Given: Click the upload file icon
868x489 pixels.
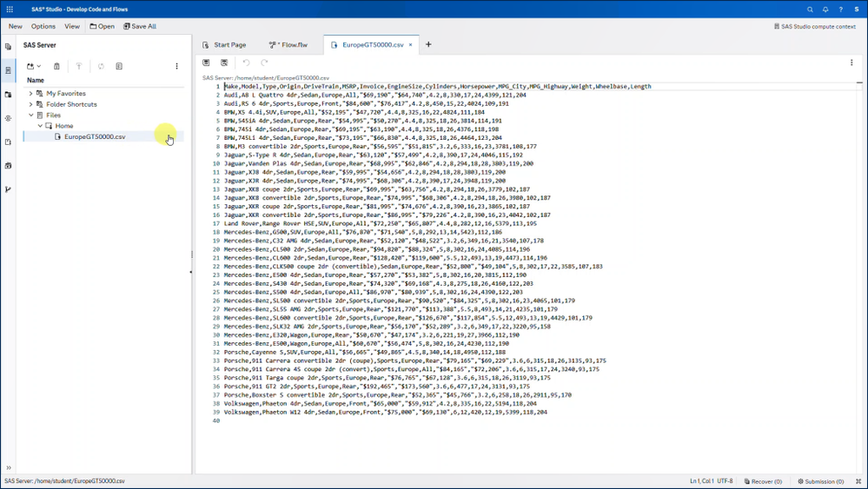Looking at the screenshot, I should (x=78, y=66).
